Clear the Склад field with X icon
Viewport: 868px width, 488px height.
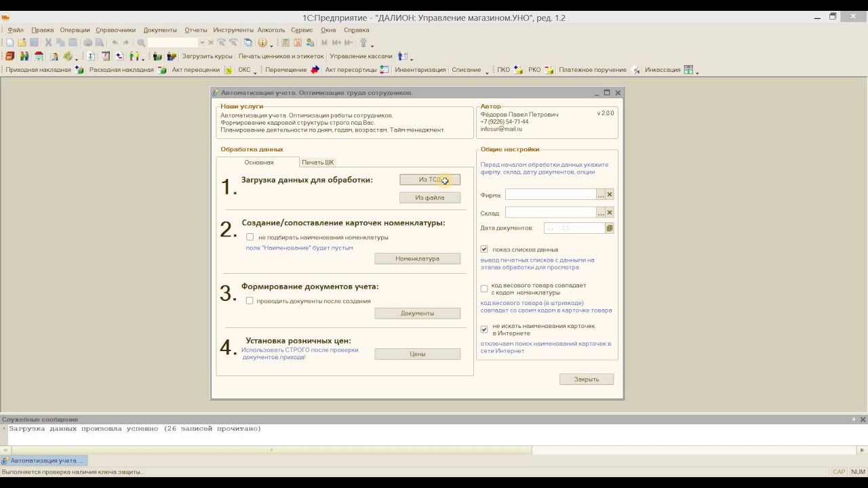[610, 213]
